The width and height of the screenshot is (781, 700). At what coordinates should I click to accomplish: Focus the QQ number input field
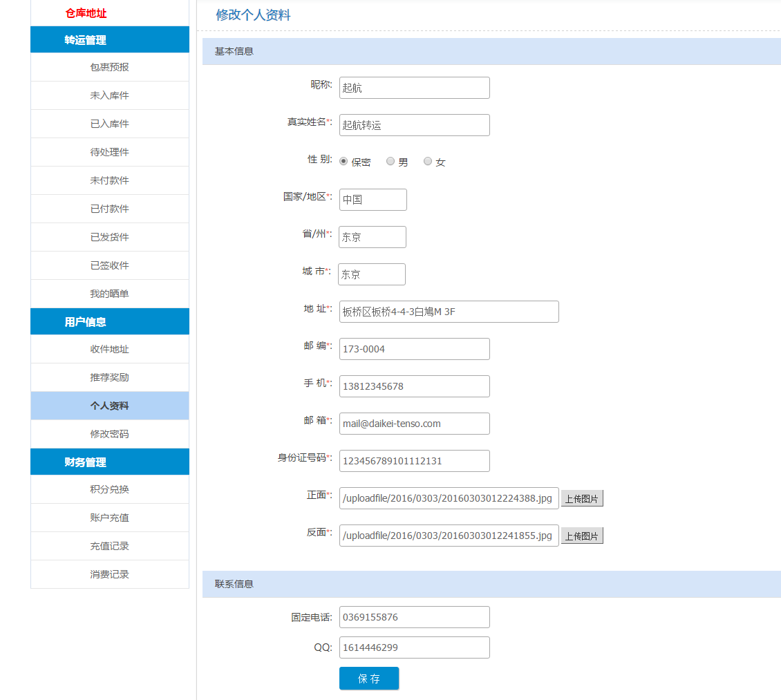tap(414, 647)
